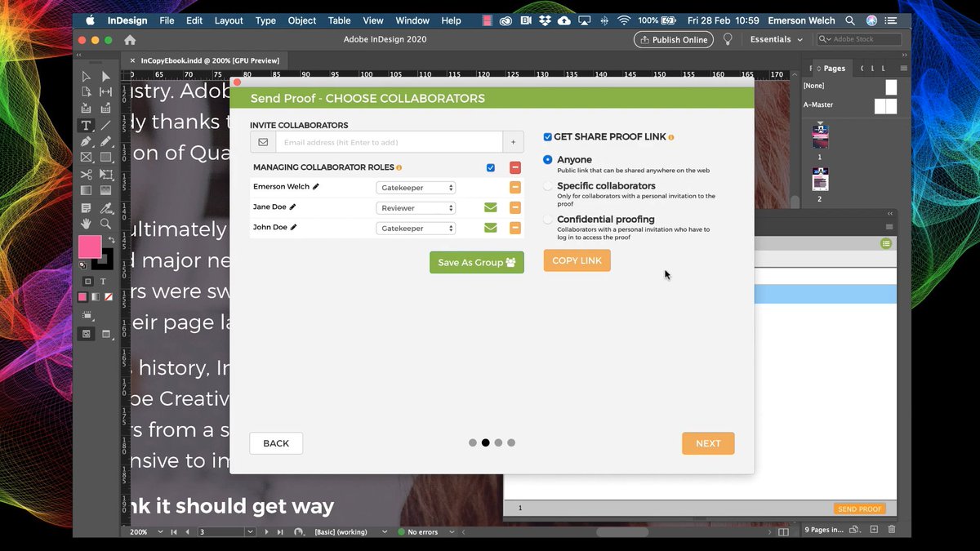Remove all collaborators red minus button

click(515, 167)
